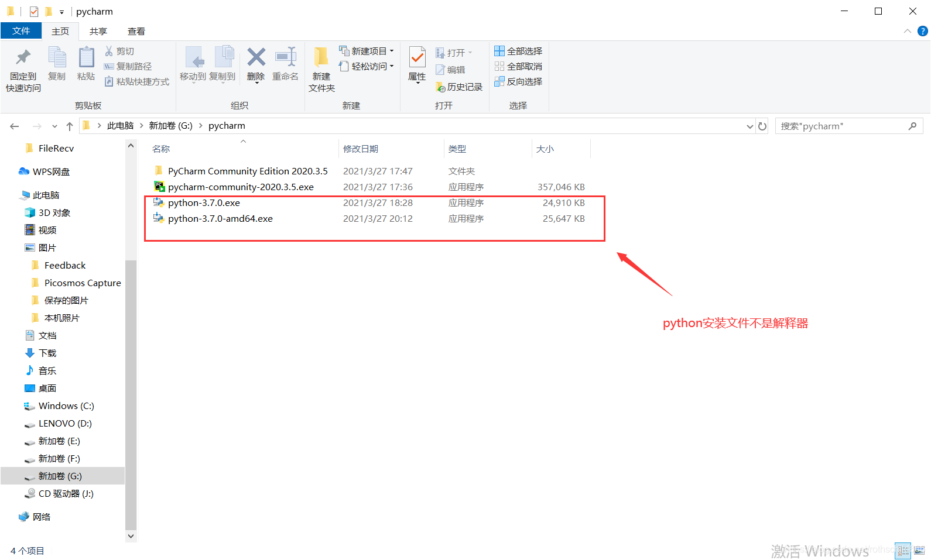The width and height of the screenshot is (931, 560).
Task: Open 桌面 (Desktop) in sidebar
Action: point(47,389)
